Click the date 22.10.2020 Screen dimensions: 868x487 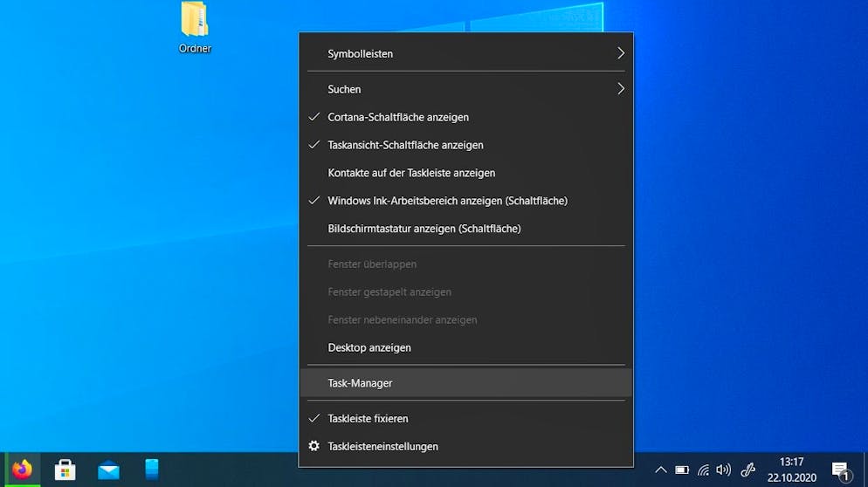[x=792, y=477]
